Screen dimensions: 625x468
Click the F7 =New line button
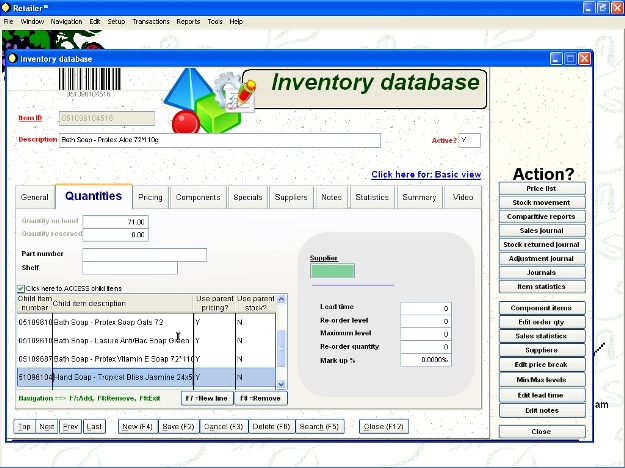207,398
